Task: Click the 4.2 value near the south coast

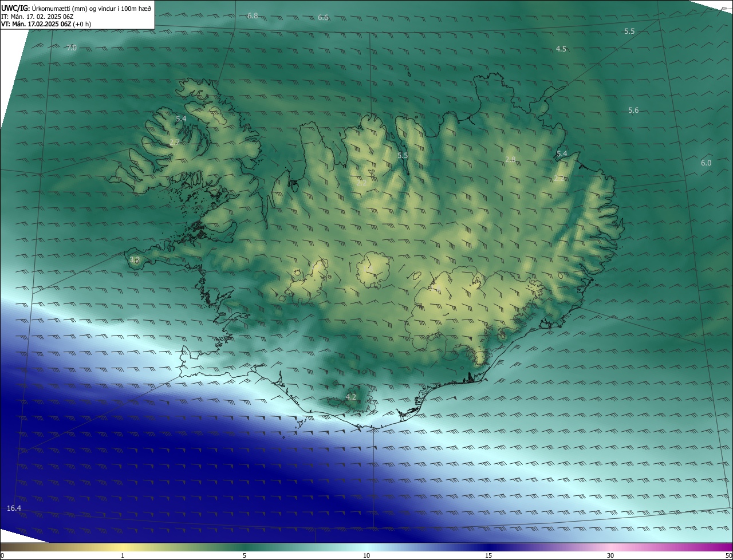Action: pos(351,397)
